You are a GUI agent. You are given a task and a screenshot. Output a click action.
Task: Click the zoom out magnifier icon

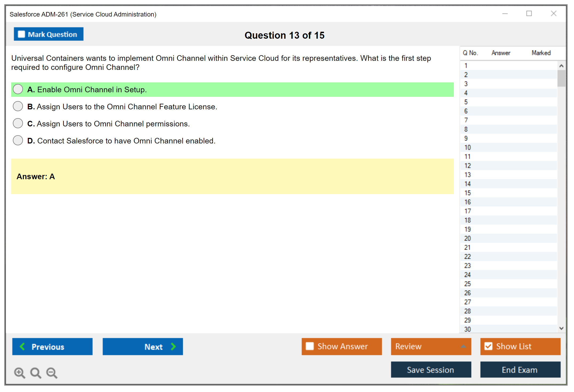[x=52, y=373]
